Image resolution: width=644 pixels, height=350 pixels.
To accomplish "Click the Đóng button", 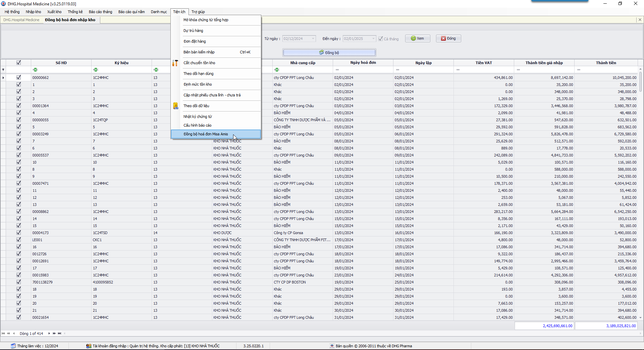I will coord(448,39).
